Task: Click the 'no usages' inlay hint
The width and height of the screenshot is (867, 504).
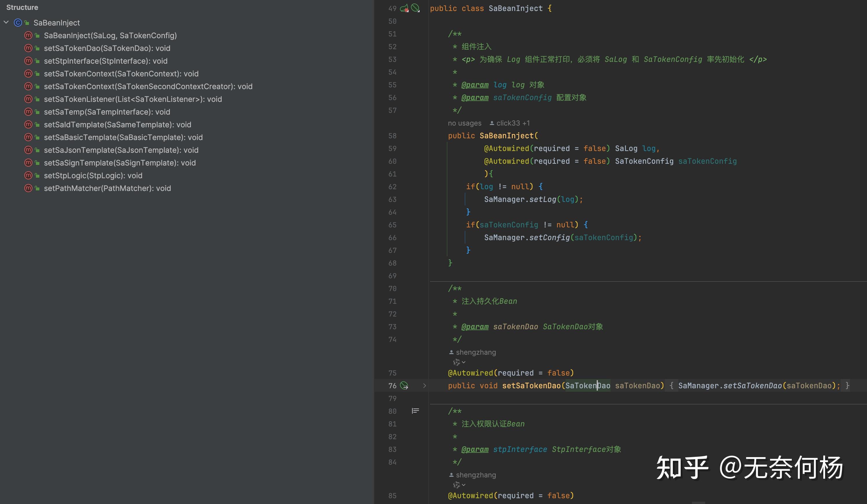Action: point(464,123)
